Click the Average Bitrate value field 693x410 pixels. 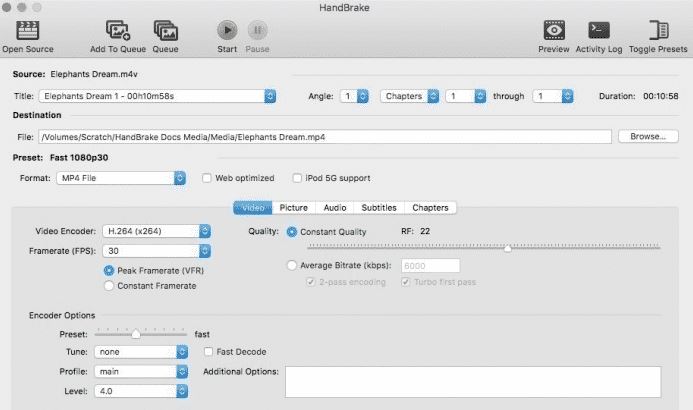[x=430, y=266]
